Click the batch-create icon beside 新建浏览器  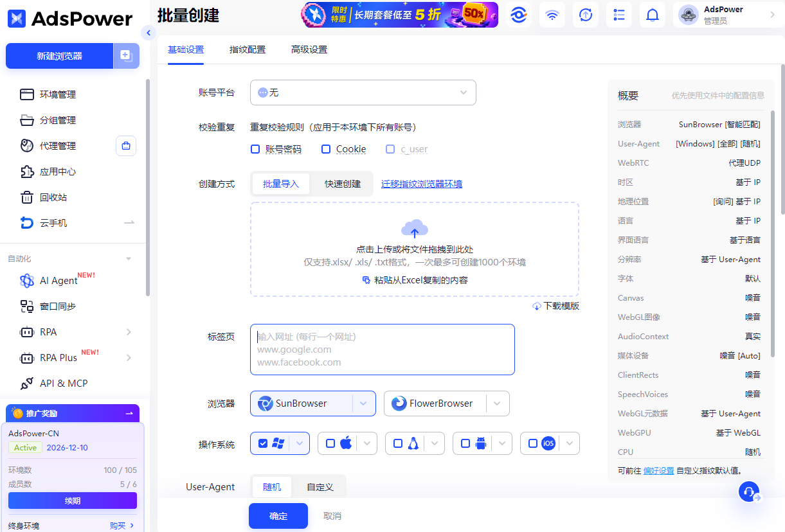tap(126, 56)
